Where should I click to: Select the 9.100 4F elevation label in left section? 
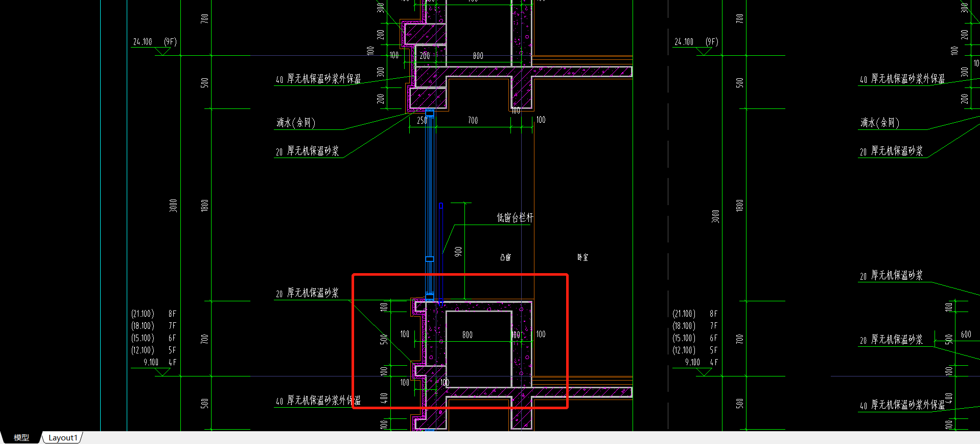(x=160, y=363)
